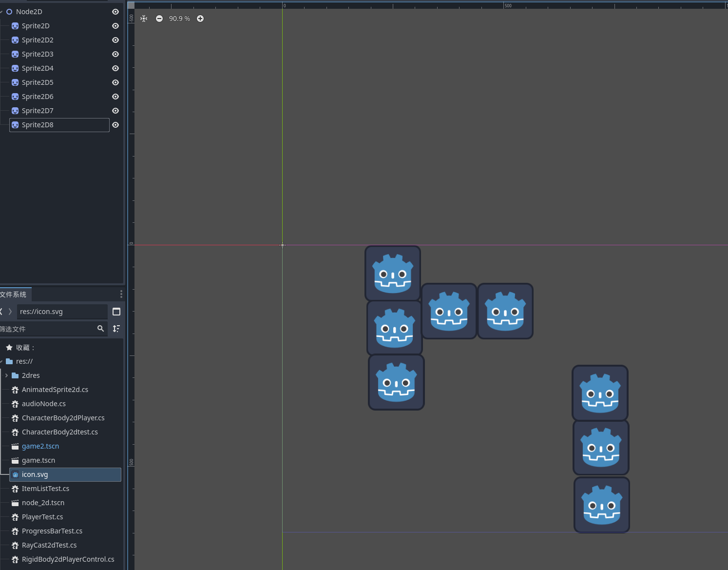728x570 pixels.
Task: Toggle Sprite2D3 visibility eye
Action: pos(115,54)
